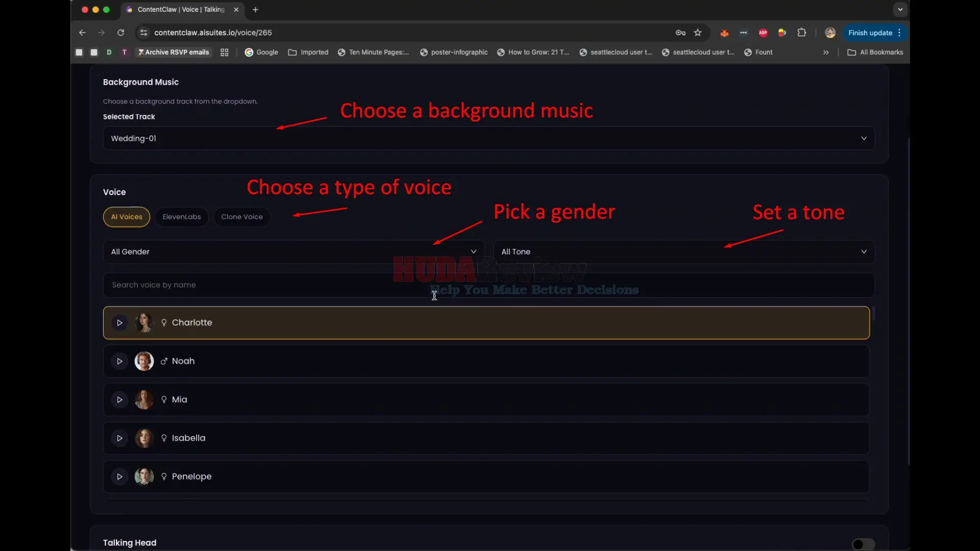980x551 pixels.
Task: Click the three-dots extension icon
Action: [x=744, y=33]
